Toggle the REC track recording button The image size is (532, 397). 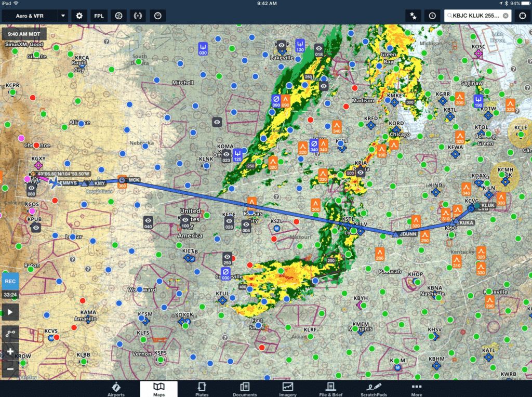click(x=10, y=281)
